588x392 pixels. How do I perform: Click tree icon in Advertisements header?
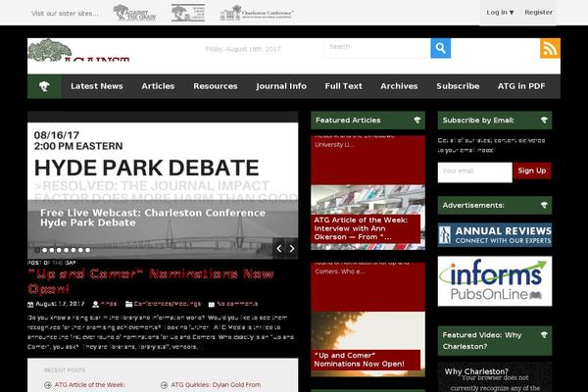point(544,205)
